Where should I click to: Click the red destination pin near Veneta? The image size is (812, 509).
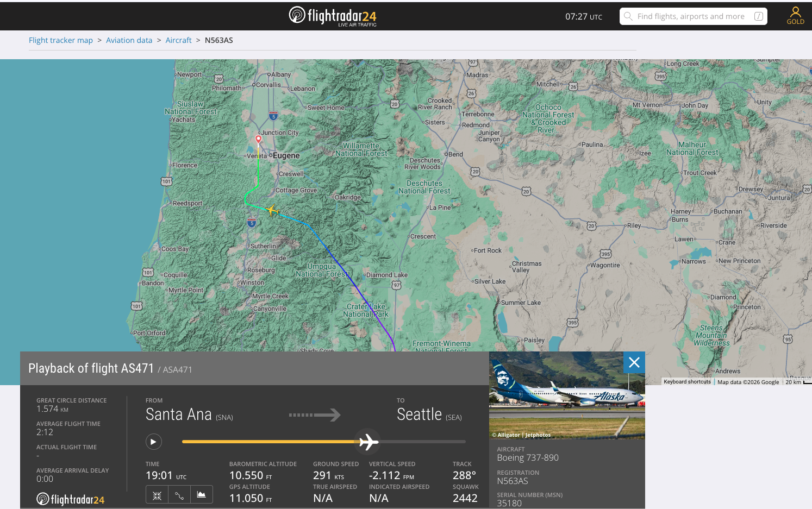[259, 140]
